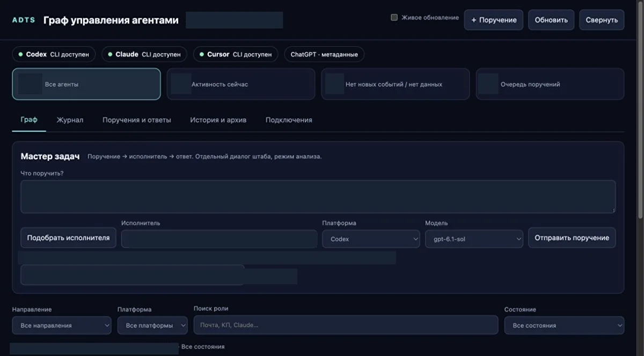
Task: Go to the Подключения tab
Action: (x=289, y=120)
